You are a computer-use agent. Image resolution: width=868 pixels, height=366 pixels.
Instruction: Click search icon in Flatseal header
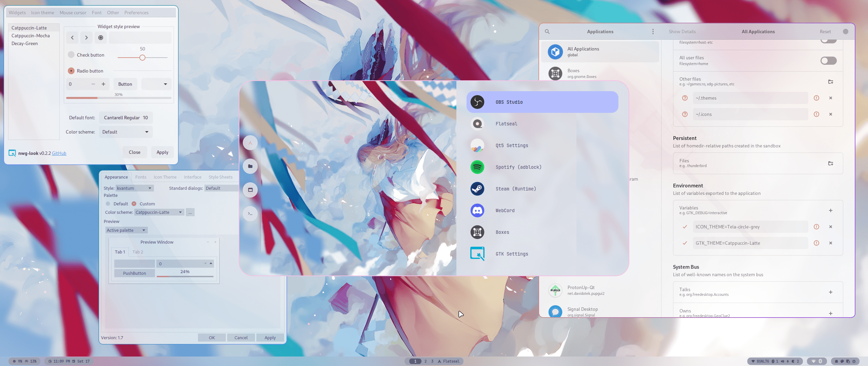tap(547, 32)
